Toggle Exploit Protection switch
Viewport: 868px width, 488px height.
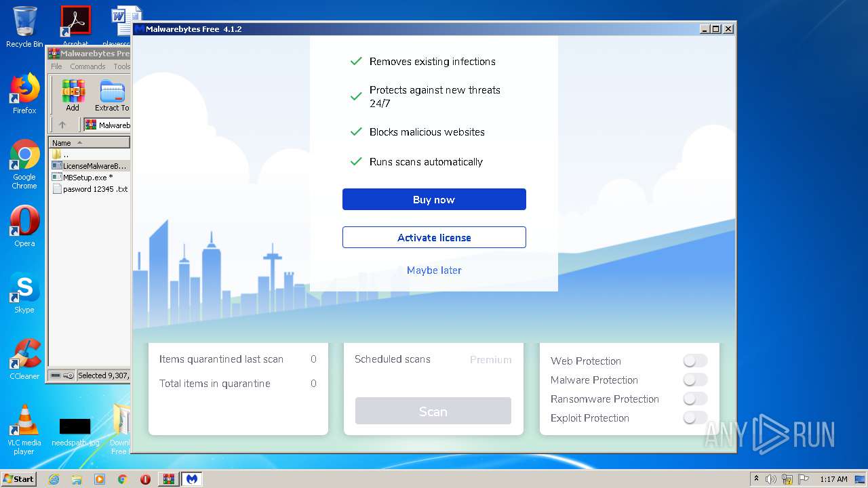695,418
